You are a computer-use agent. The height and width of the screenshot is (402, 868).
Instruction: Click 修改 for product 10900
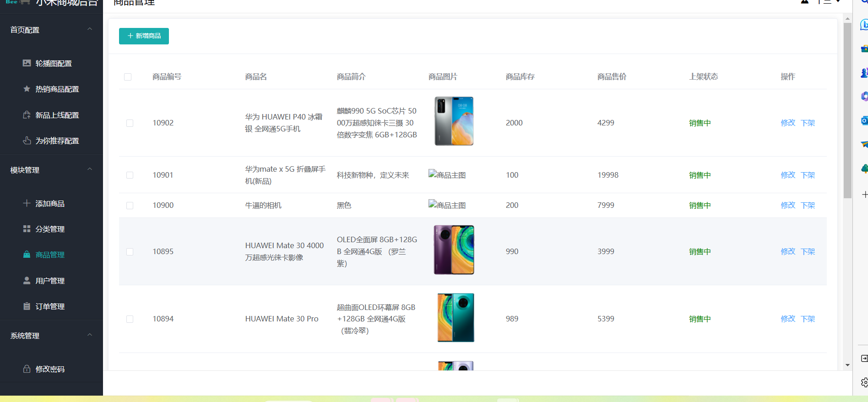pyautogui.click(x=788, y=205)
